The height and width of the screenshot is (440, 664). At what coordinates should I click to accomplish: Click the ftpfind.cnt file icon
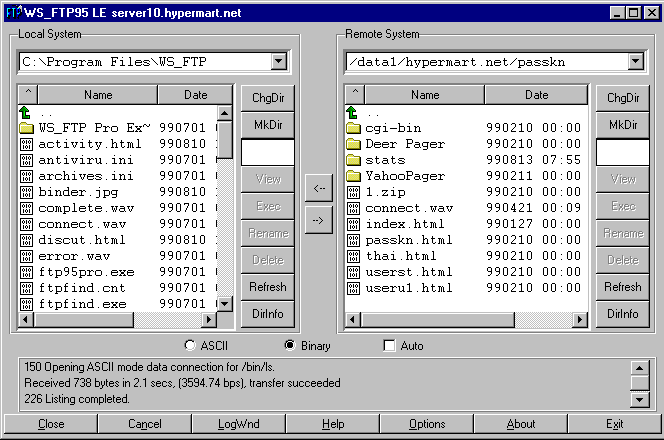coord(26,288)
